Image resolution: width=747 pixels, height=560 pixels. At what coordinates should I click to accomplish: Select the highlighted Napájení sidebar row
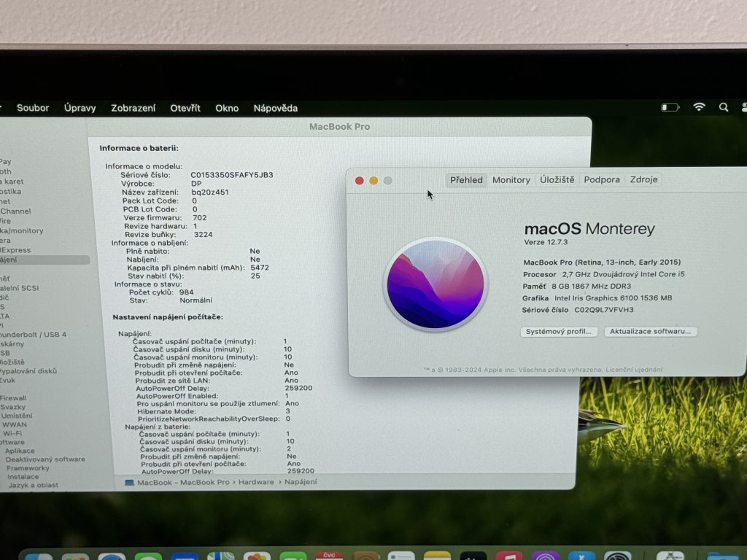tap(44, 260)
